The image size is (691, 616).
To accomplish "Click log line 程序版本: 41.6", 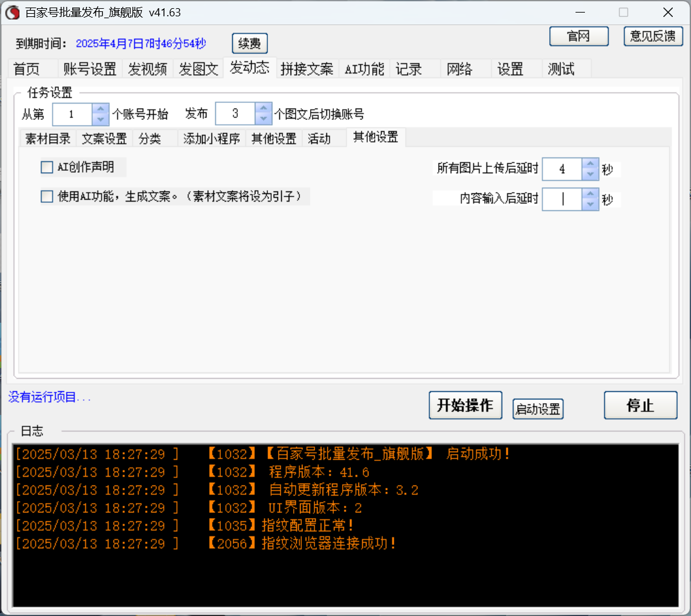I will [x=193, y=472].
